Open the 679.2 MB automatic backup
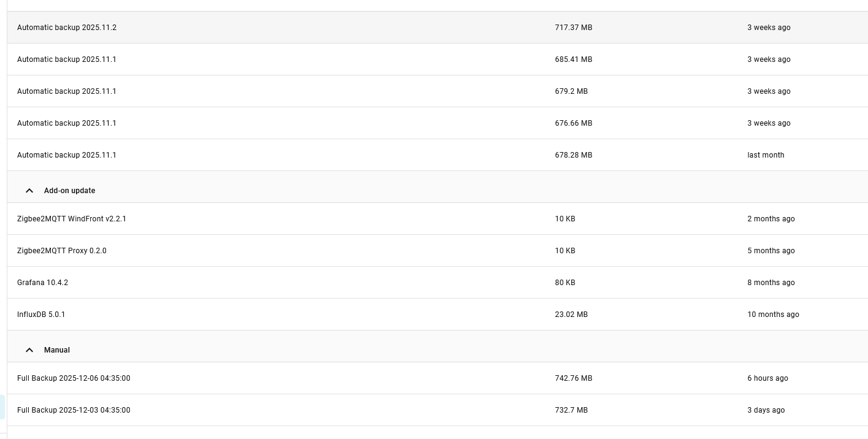The height and width of the screenshot is (439, 868). coord(67,91)
